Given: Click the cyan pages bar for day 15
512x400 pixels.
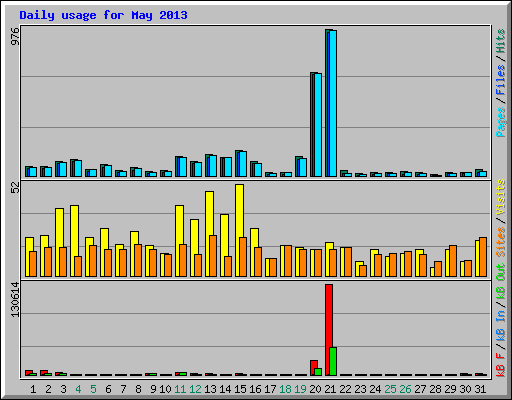Looking at the screenshot, I should tap(243, 164).
